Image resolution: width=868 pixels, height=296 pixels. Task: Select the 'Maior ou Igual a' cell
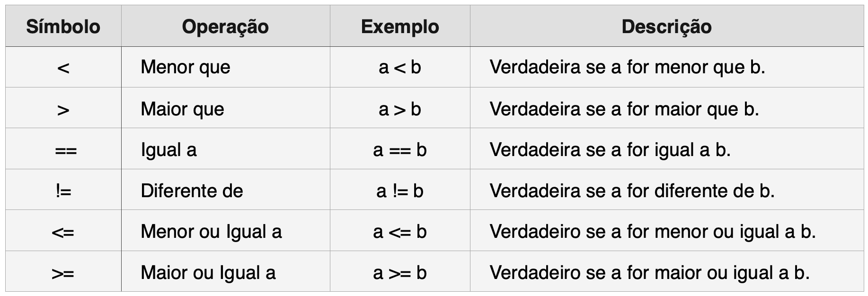click(x=226, y=272)
